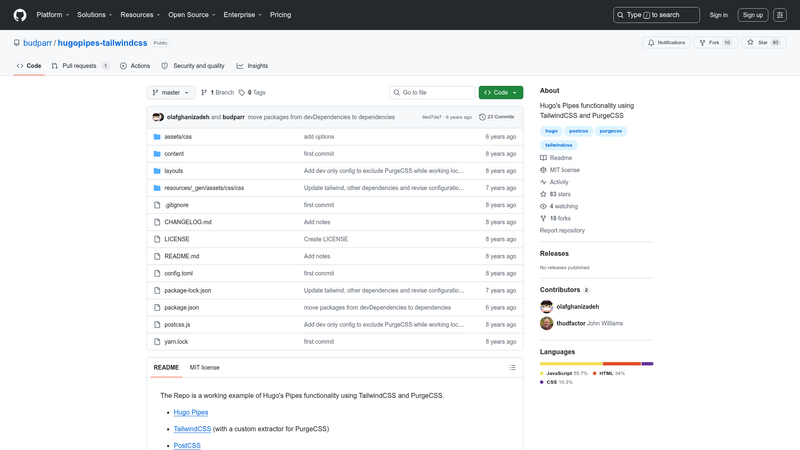
Task: Expand the Enterprise menu
Action: tap(242, 15)
